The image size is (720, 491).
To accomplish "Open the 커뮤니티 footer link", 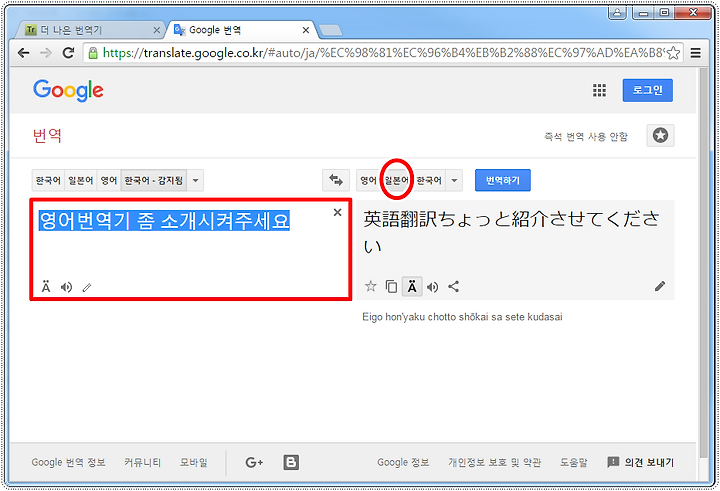I will [x=142, y=462].
